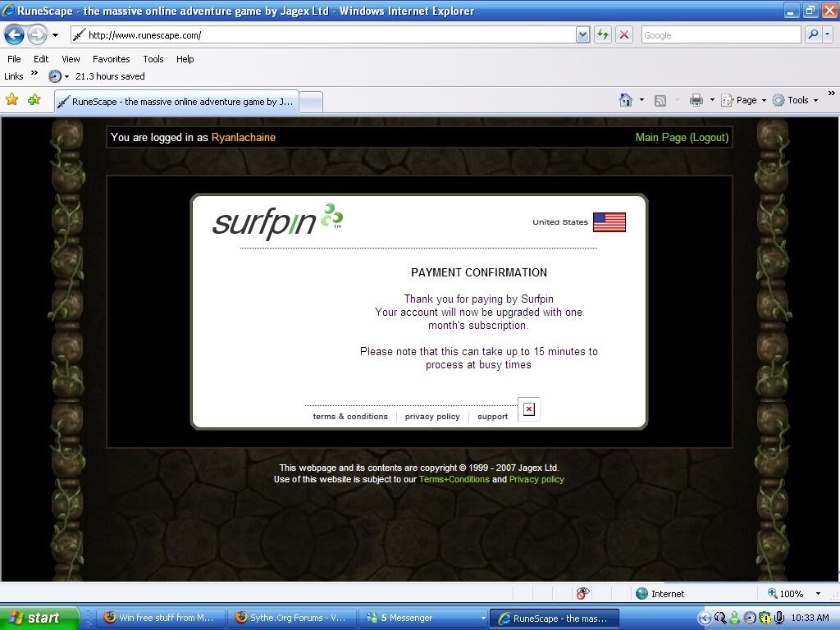
Task: Open Surfpin privacy policy link
Action: pos(431,416)
